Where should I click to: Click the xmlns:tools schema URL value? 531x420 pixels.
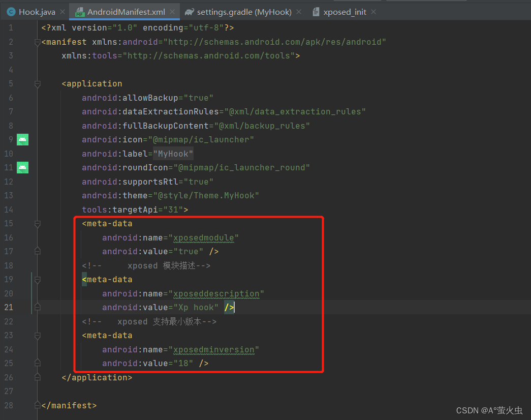[x=209, y=55]
